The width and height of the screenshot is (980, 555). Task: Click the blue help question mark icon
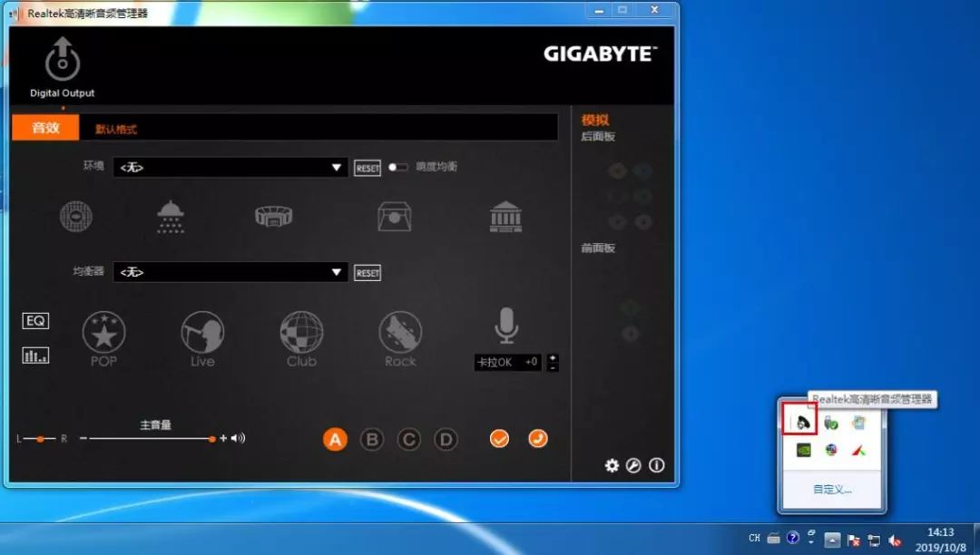pyautogui.click(x=792, y=538)
